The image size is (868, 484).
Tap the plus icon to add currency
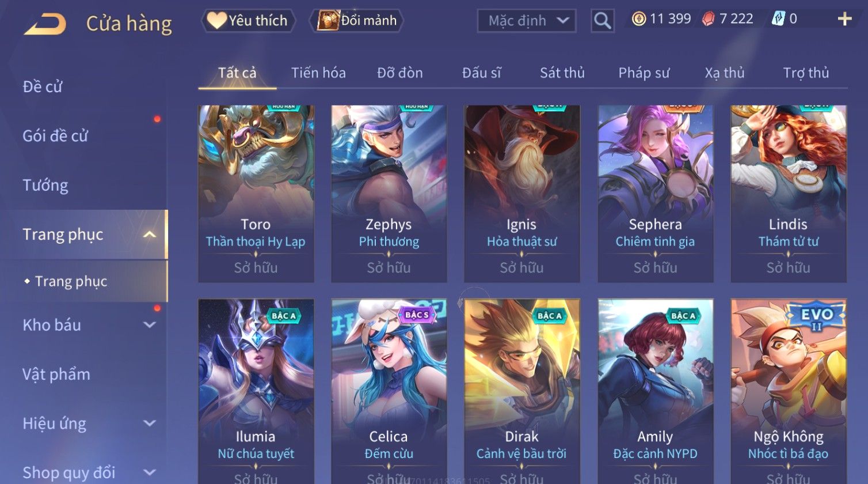pos(844,20)
